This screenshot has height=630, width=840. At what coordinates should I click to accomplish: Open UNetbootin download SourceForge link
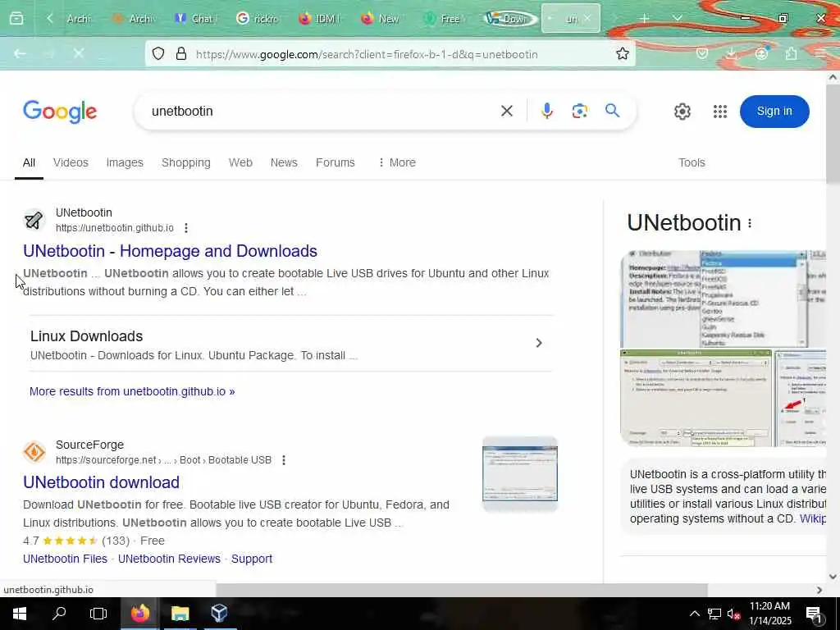101,482
